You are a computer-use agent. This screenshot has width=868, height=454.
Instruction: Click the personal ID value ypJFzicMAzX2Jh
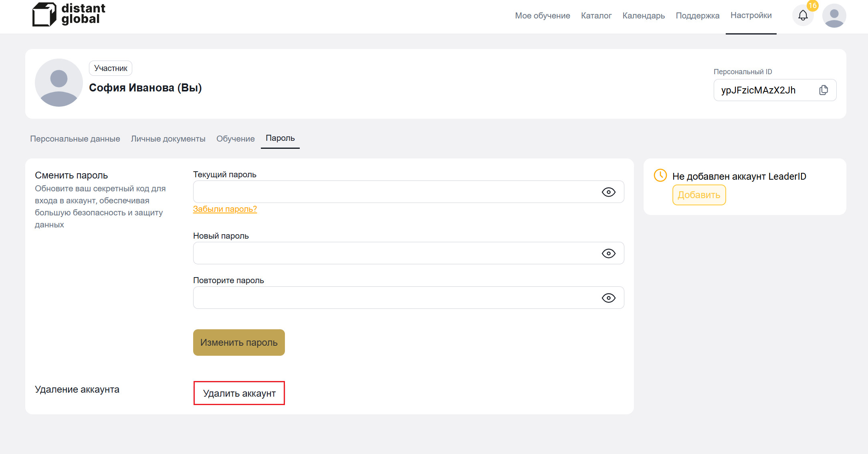758,90
